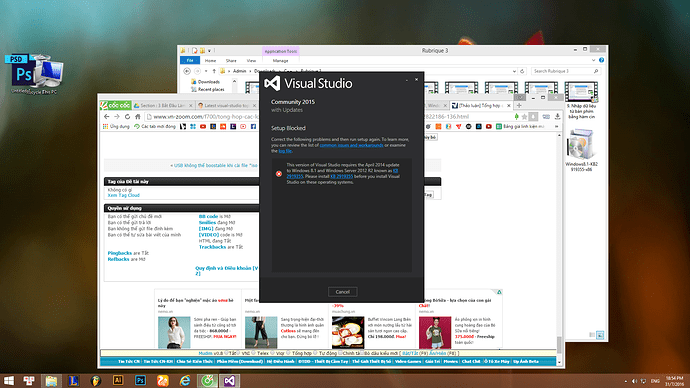690x388 pixels.
Task: Click the Search Rubrique 3 box
Action: tap(565, 71)
